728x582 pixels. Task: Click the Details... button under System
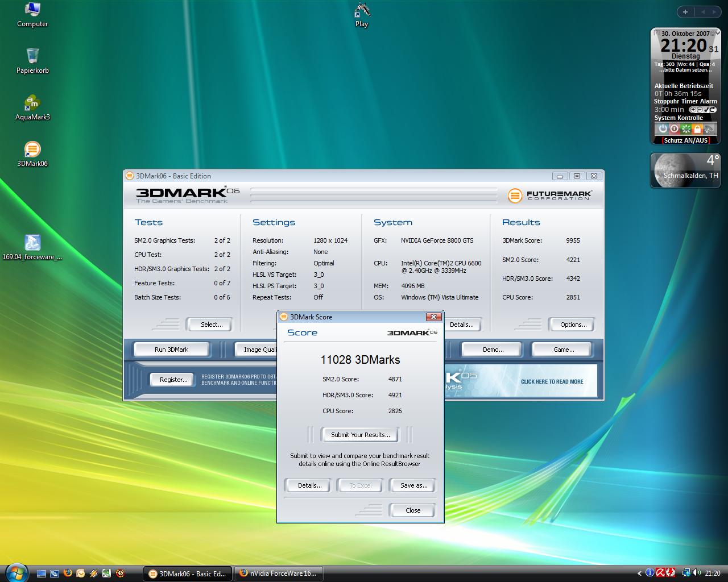pos(461,325)
